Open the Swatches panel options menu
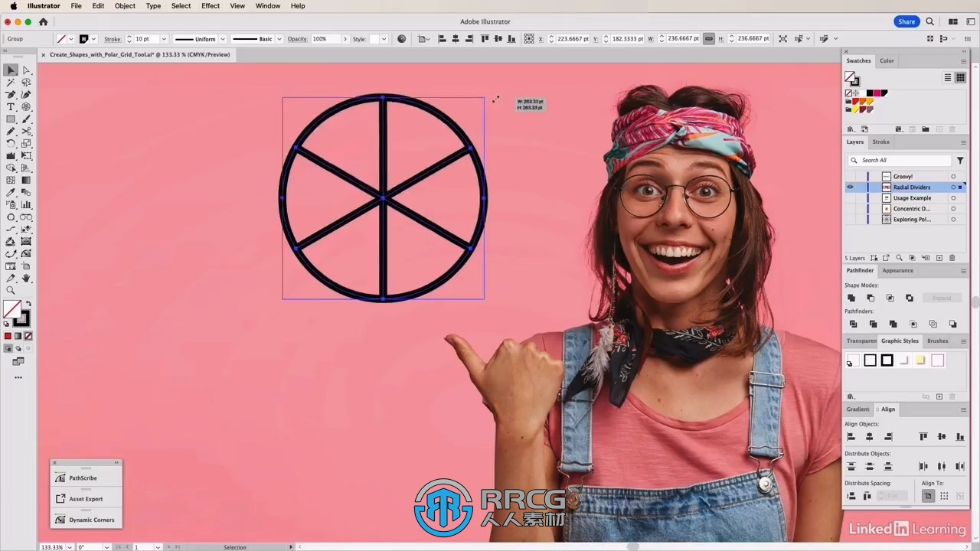The height and width of the screenshot is (551, 980). (x=963, y=61)
